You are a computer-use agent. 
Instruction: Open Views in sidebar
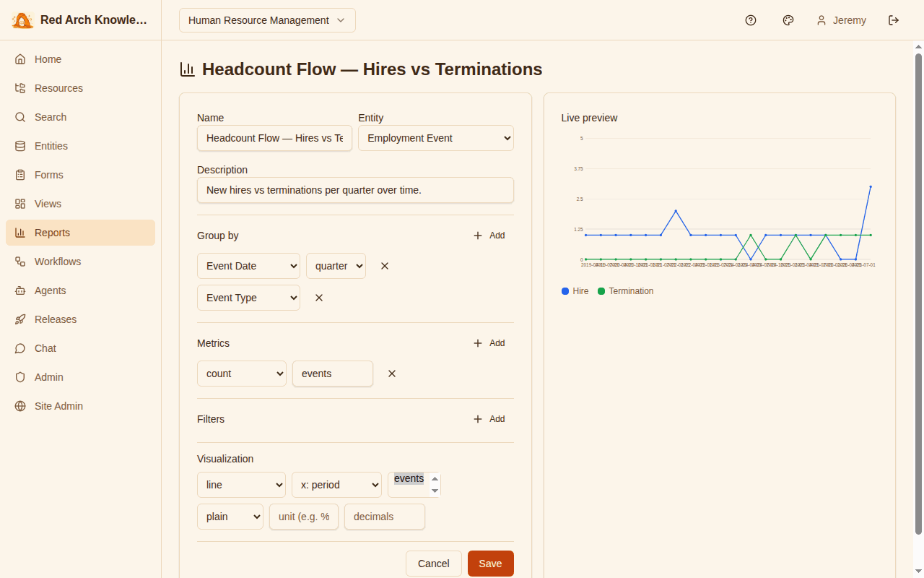click(x=80, y=204)
